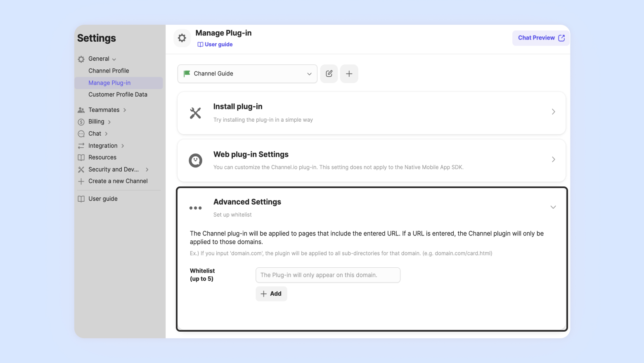Open Channel Profile in the sidebar
The height and width of the screenshot is (363, 644).
(109, 71)
